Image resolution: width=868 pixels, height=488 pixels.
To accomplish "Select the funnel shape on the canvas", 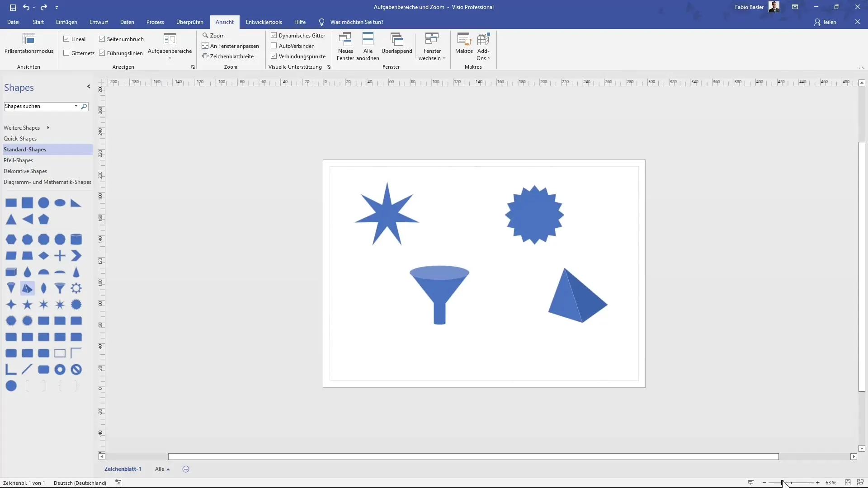I will 439,295.
